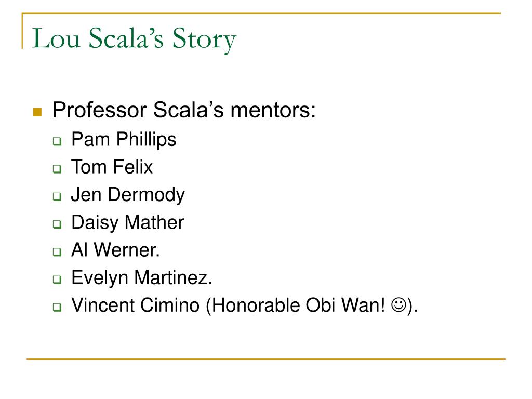The width and height of the screenshot is (532, 399).
Task: Click the name Daisy Mather
Action: click(128, 223)
